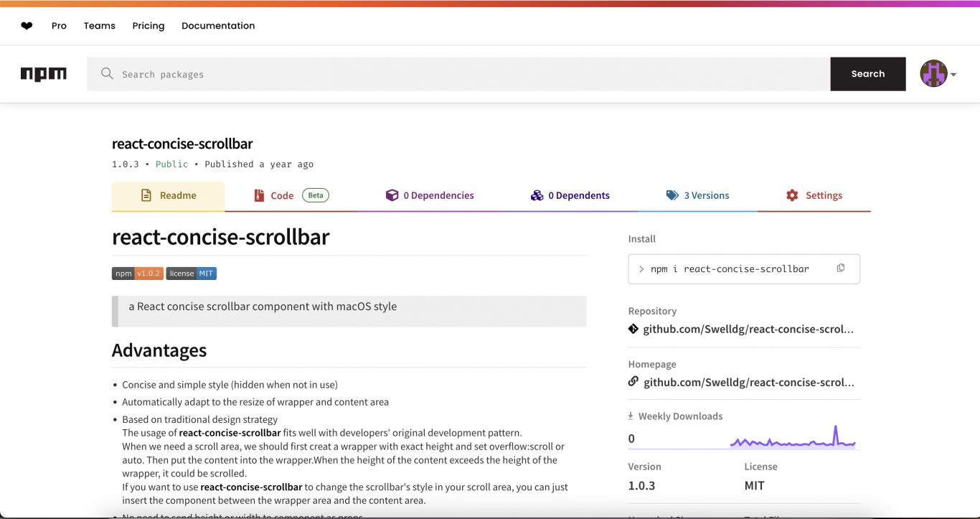Click the Versions tags icon
This screenshot has height=519, width=980.
pyautogui.click(x=672, y=195)
